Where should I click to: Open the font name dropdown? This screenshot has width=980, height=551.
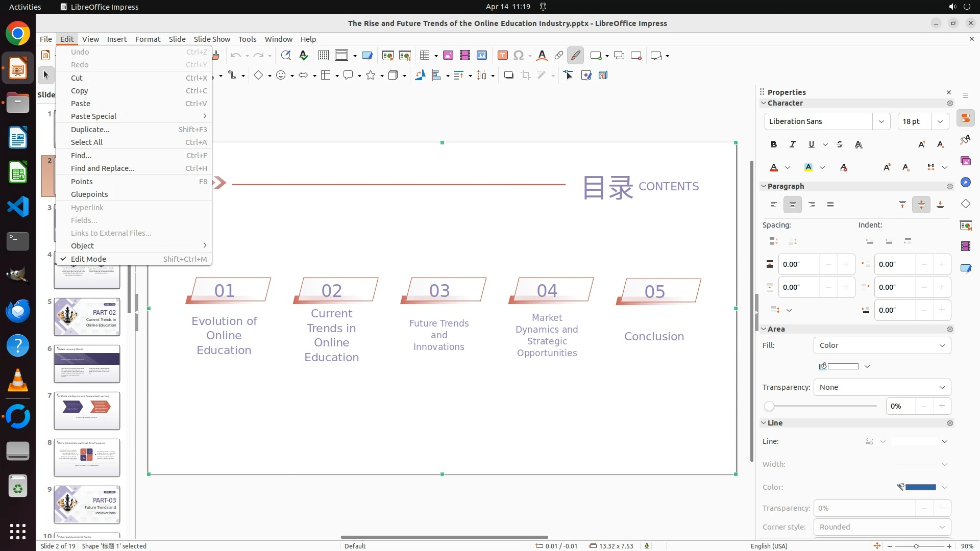pyautogui.click(x=881, y=121)
